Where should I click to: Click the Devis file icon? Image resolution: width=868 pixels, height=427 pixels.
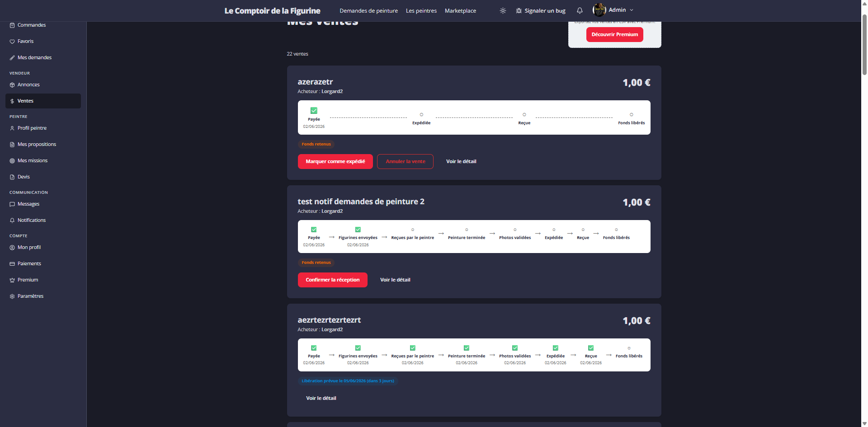12,177
